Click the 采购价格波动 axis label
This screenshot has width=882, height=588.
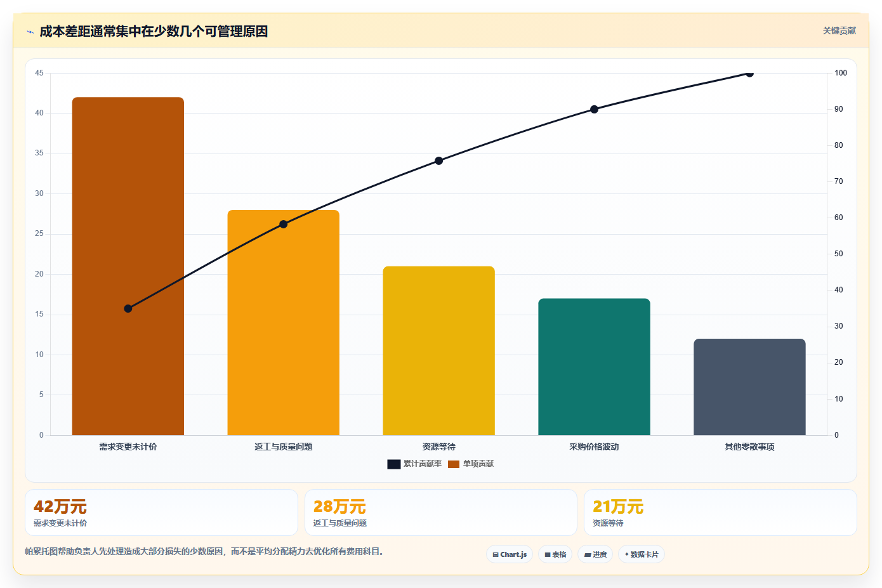pyautogui.click(x=594, y=447)
